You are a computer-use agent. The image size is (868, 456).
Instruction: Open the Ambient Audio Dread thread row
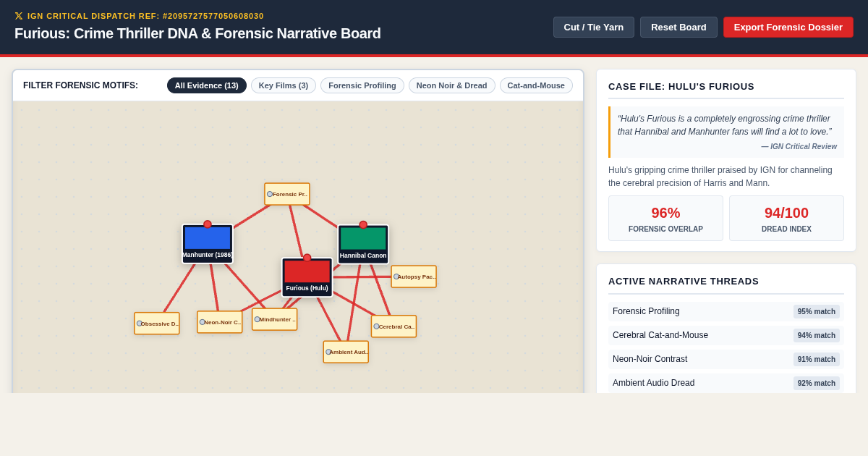pyautogui.click(x=726, y=383)
